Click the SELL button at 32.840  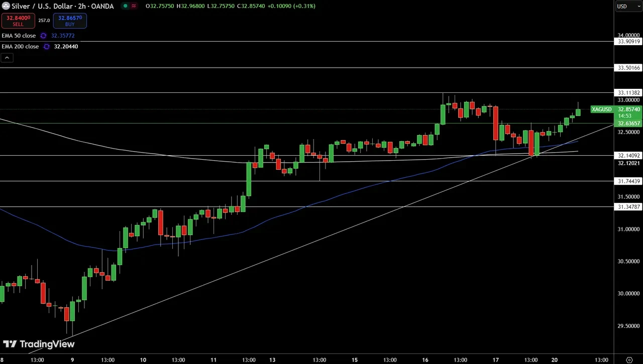(x=18, y=21)
